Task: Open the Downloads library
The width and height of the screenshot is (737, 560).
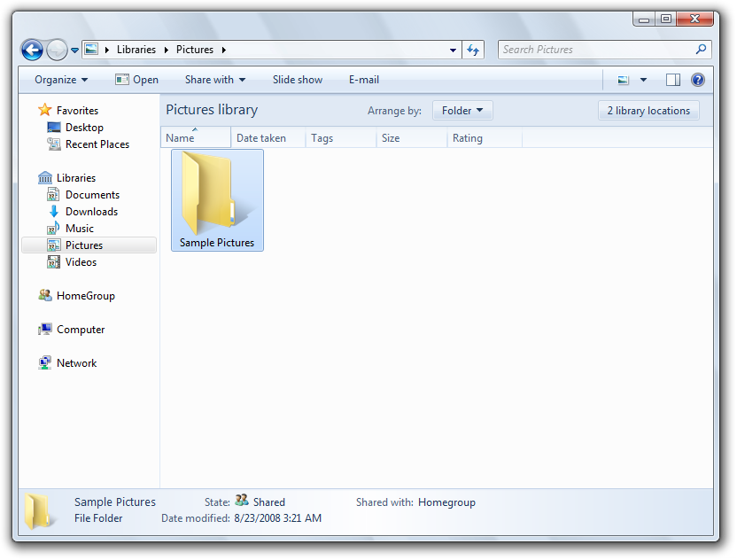Action: pyautogui.click(x=91, y=212)
